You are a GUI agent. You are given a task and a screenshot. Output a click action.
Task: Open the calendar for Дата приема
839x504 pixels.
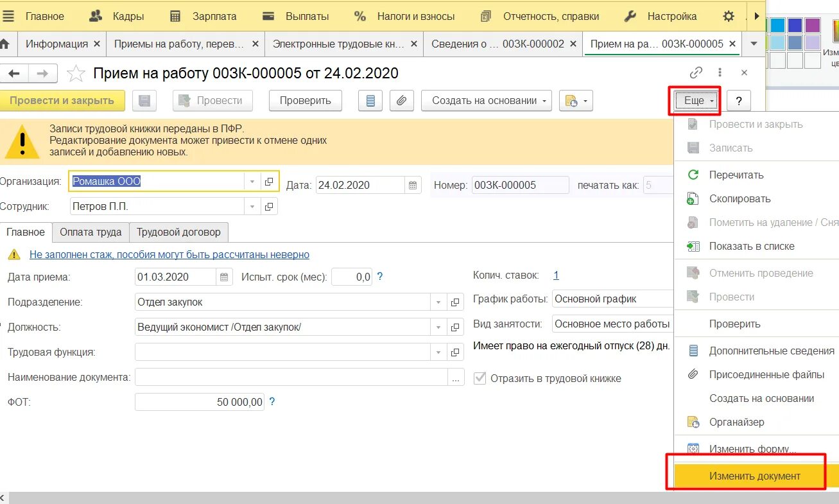click(x=224, y=277)
